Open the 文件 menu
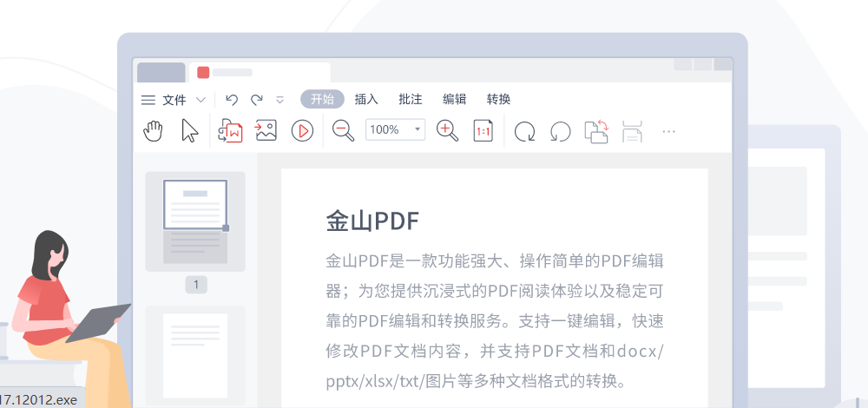This screenshot has height=408, width=868. click(x=174, y=100)
